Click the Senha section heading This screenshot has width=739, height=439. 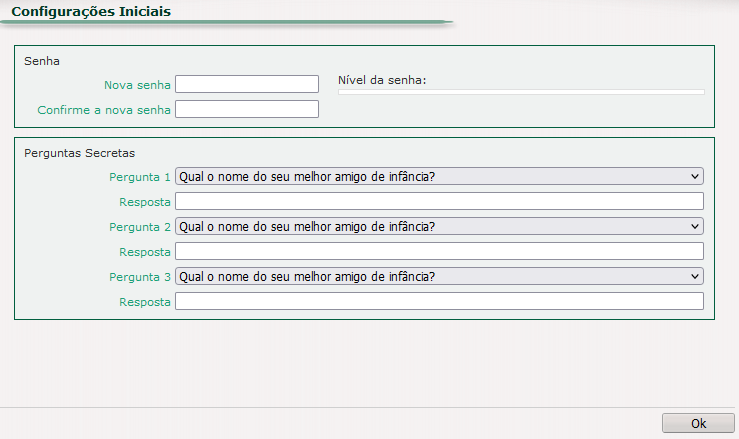click(x=41, y=61)
